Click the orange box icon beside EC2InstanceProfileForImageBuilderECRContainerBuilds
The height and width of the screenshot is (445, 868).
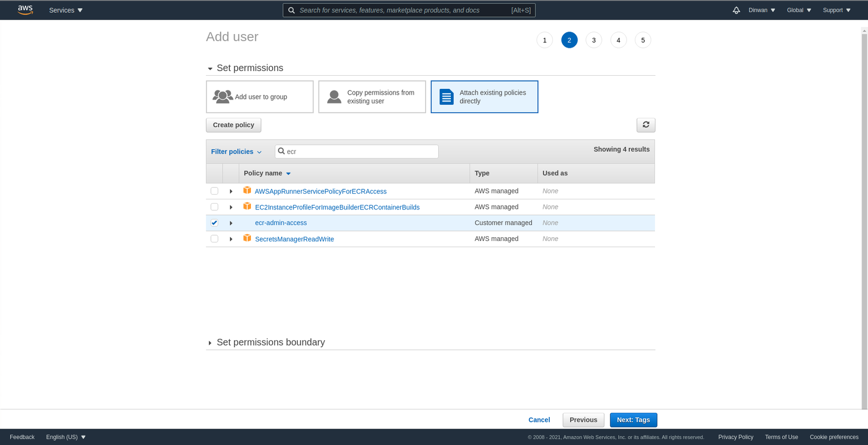coord(247,206)
